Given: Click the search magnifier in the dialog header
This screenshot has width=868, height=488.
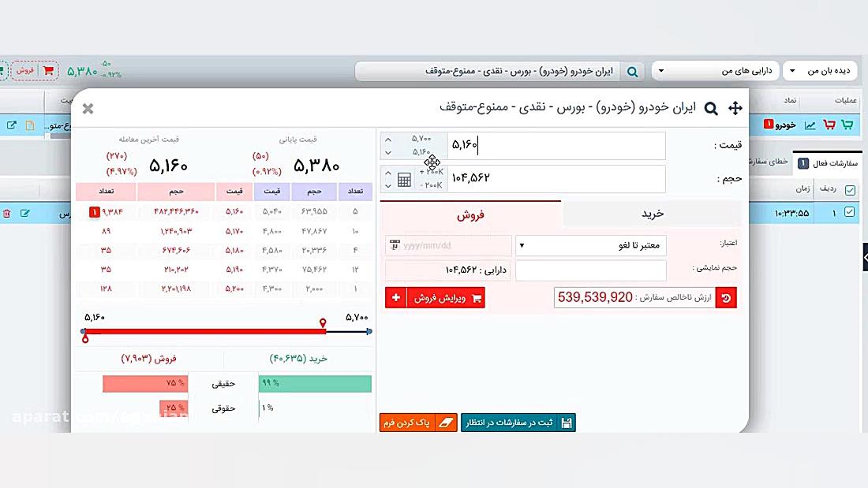Looking at the screenshot, I should pyautogui.click(x=711, y=109).
